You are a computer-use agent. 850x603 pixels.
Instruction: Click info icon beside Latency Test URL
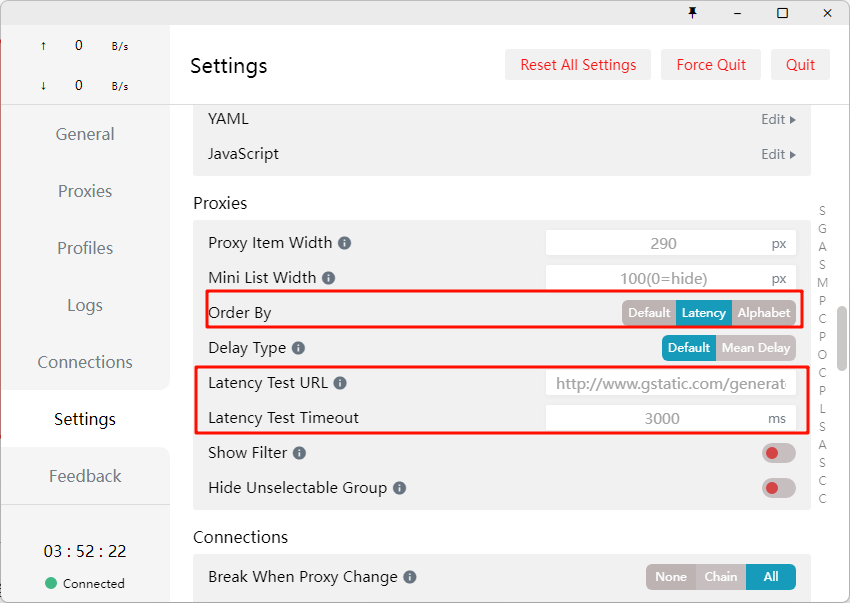339,383
